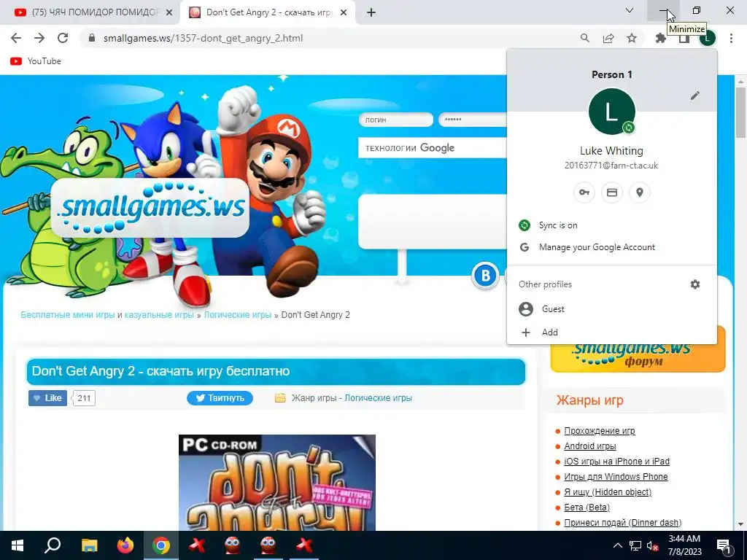Open 'Принеси подай (Dinner dash)' genre
The height and width of the screenshot is (560, 747).
(x=623, y=522)
